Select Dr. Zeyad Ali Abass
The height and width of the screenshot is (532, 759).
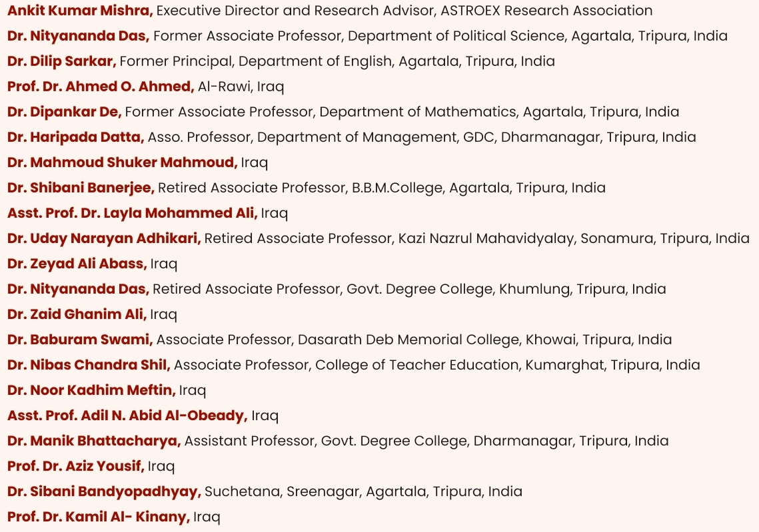[77, 264]
